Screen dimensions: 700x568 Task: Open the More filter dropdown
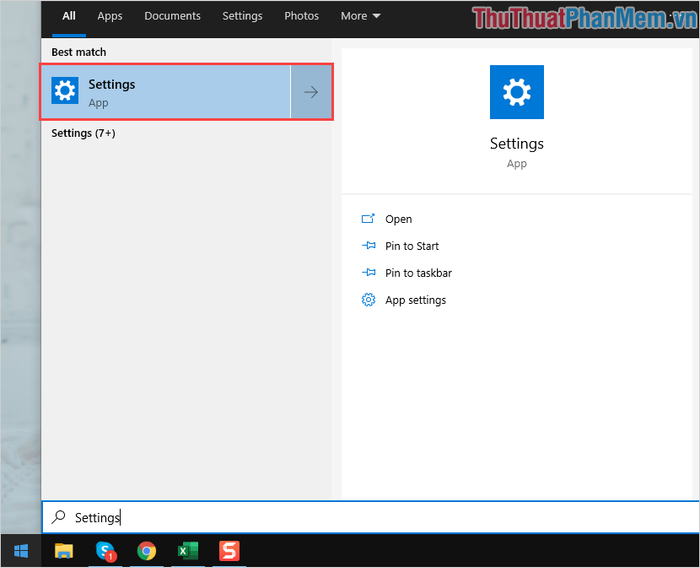(x=360, y=16)
